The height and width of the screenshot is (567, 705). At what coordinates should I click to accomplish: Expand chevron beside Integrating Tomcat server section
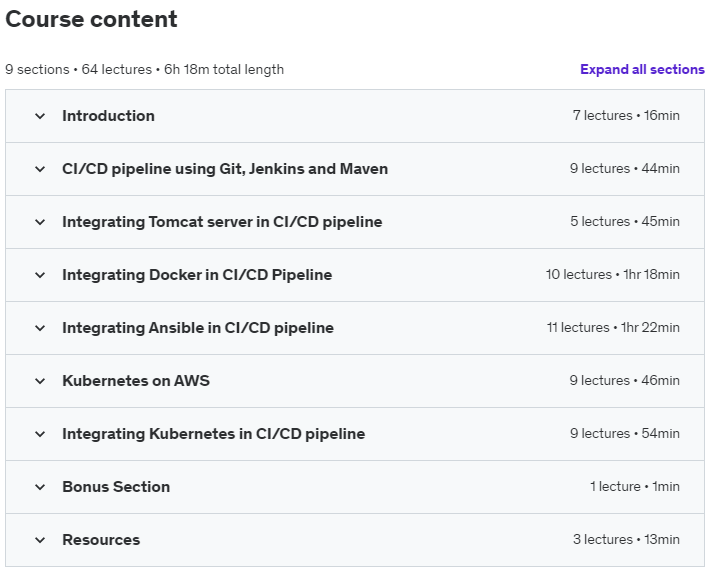(40, 222)
